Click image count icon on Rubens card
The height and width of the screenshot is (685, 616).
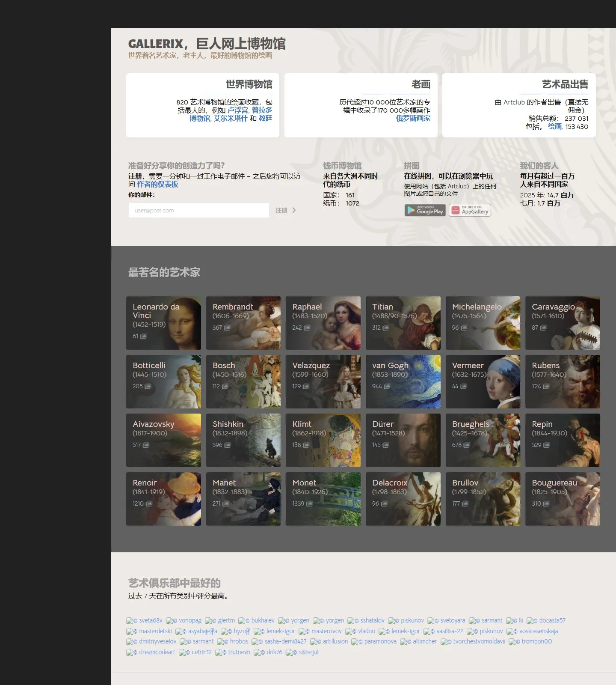point(546,387)
